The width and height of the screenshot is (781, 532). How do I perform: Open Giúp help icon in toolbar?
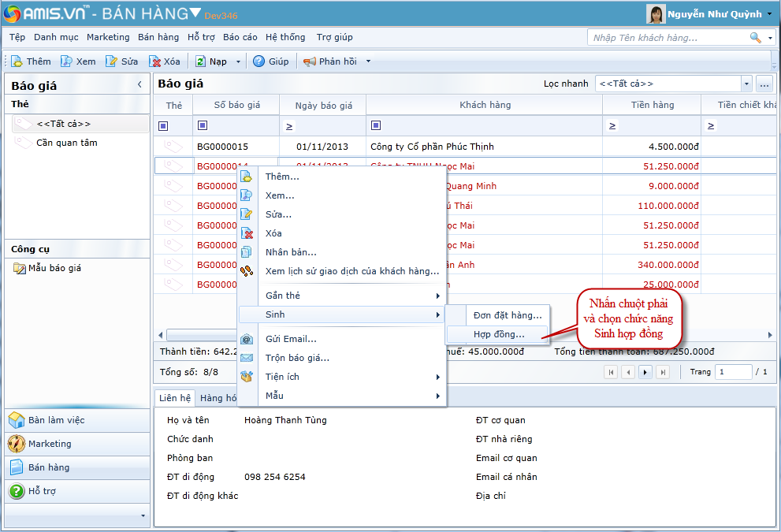(258, 61)
